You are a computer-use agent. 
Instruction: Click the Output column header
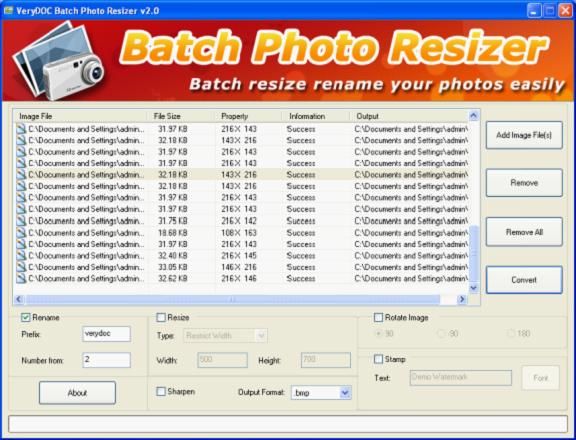coord(409,116)
